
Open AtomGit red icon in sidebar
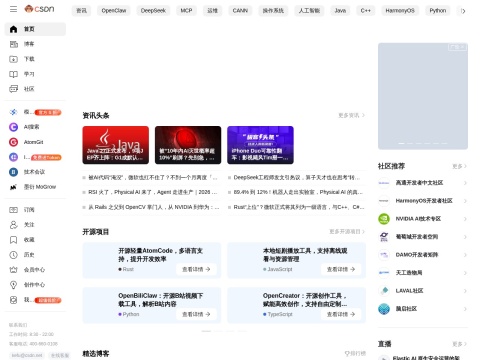tap(13, 142)
